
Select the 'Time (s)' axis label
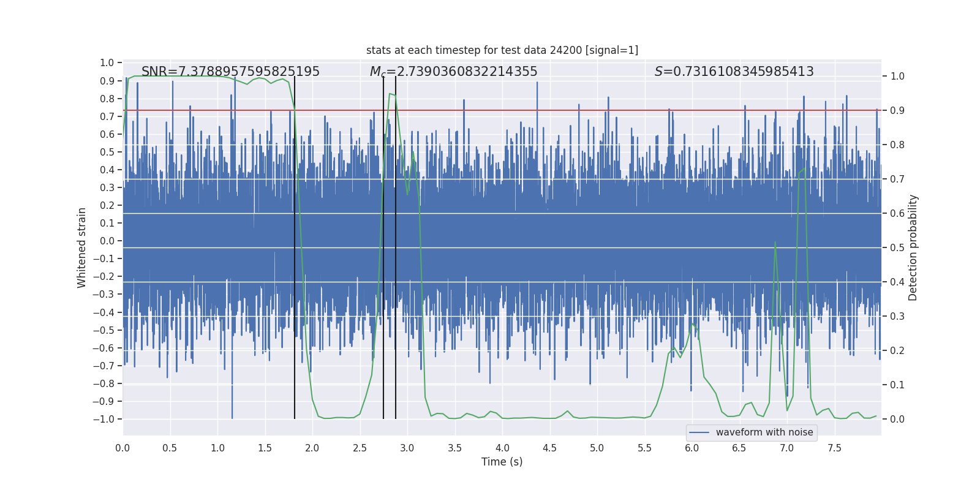(x=502, y=462)
